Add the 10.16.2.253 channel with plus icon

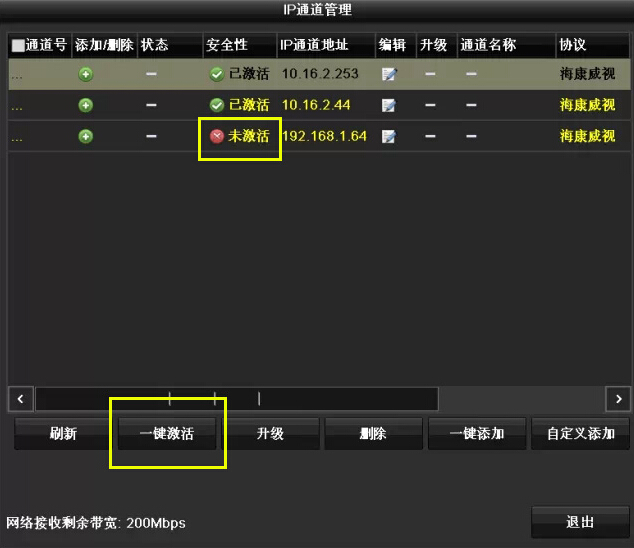(x=85, y=74)
